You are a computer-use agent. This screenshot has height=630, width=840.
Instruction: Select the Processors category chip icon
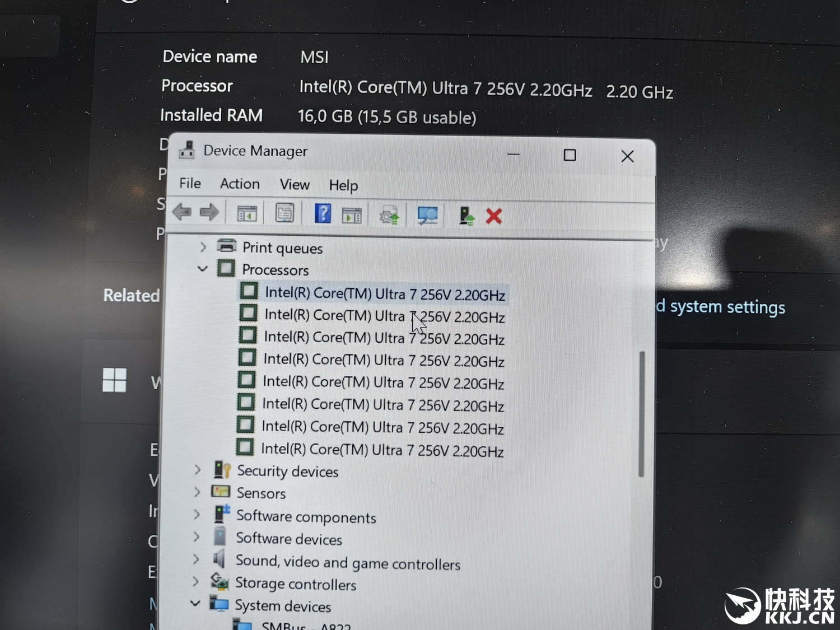(x=226, y=268)
